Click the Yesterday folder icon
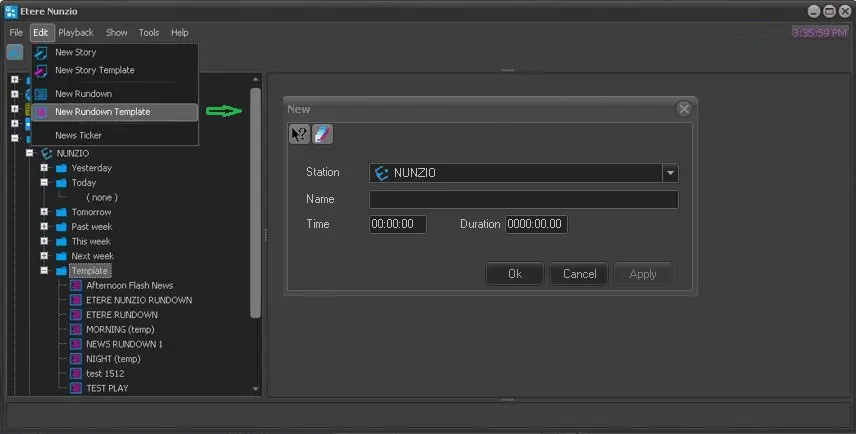Viewport: 856px width, 434px height. [x=61, y=168]
